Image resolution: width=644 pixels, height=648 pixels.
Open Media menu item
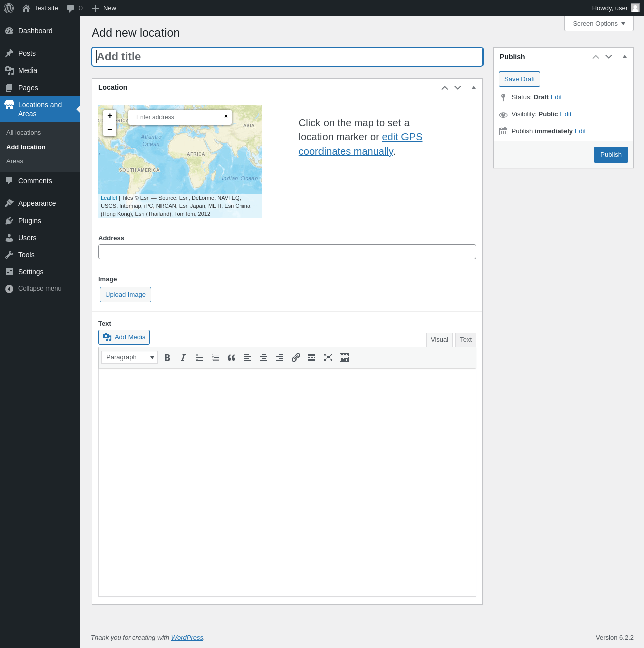[x=40, y=70]
